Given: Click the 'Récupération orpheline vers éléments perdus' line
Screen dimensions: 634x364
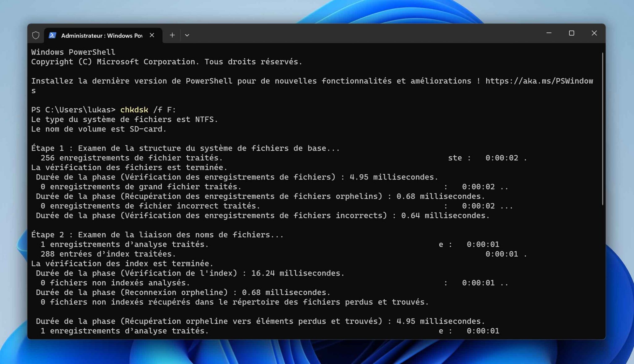Looking at the screenshot, I should coord(260,321).
